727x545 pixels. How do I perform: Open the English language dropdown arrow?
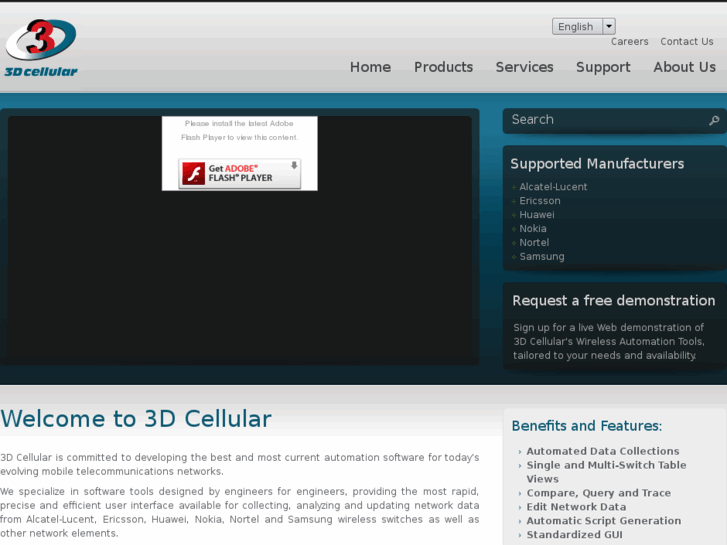coord(609,26)
